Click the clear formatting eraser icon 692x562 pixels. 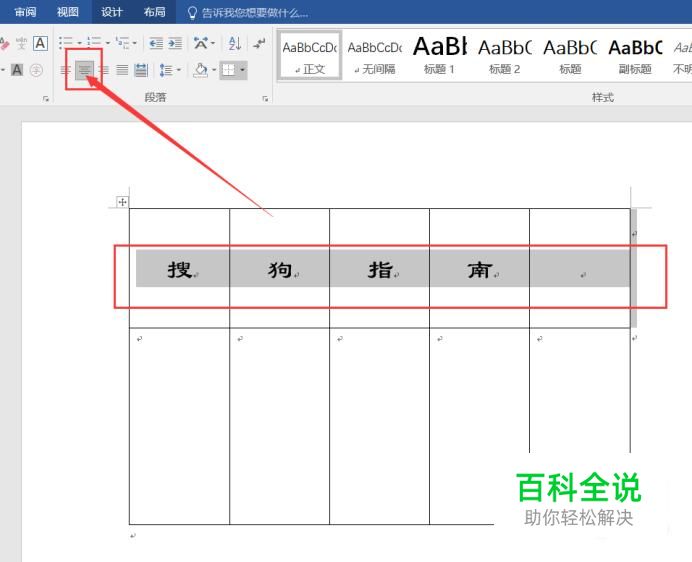[x=4, y=44]
